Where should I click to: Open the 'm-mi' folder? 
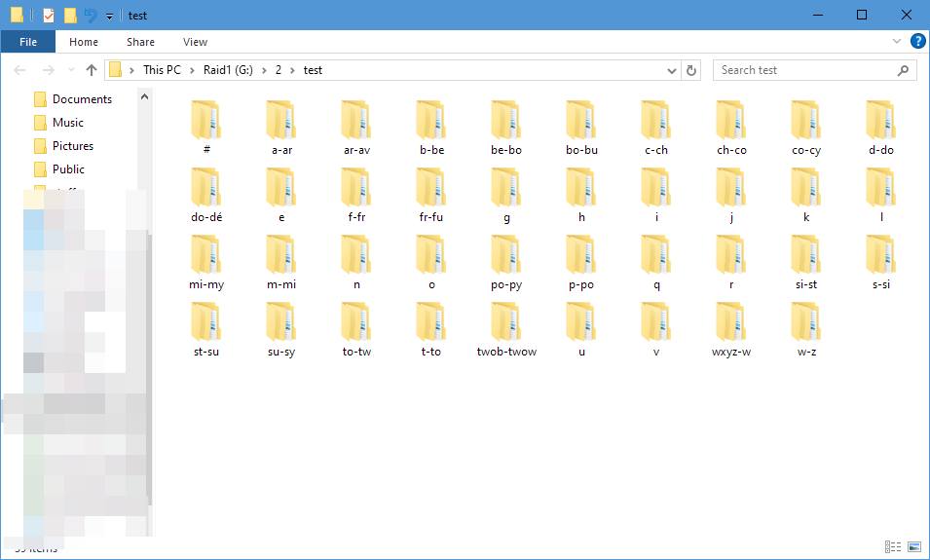point(281,262)
